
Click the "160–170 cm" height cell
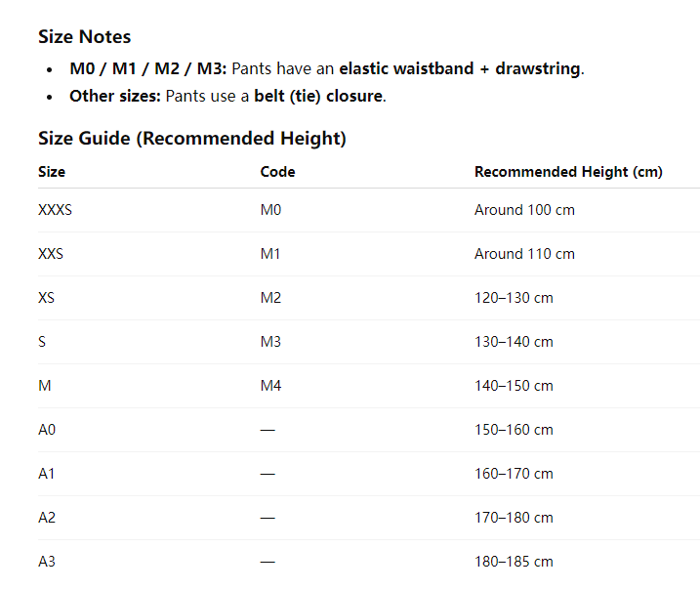point(514,474)
